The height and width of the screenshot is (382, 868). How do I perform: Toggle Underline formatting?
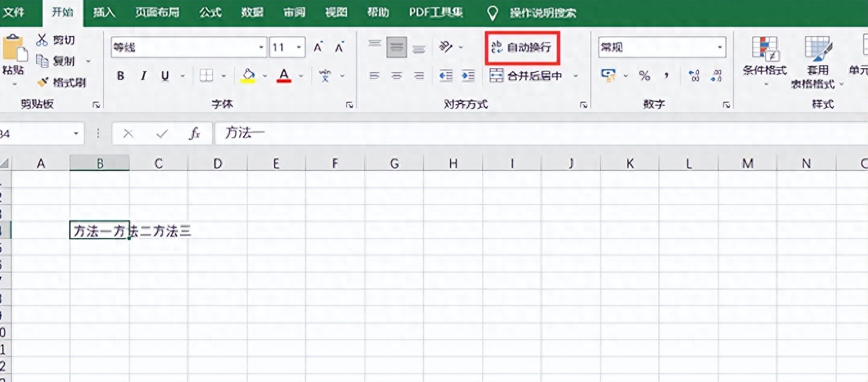click(x=165, y=76)
